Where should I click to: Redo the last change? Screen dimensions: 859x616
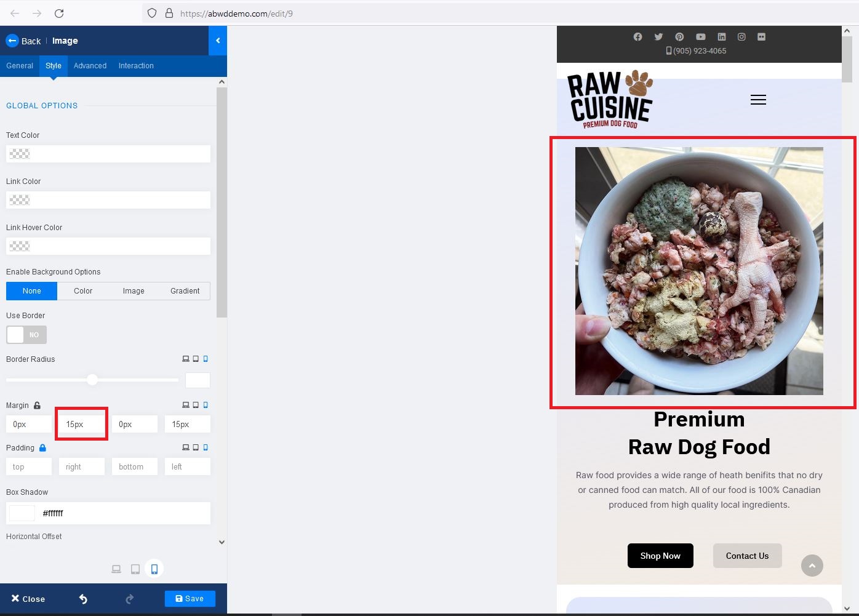[129, 599]
